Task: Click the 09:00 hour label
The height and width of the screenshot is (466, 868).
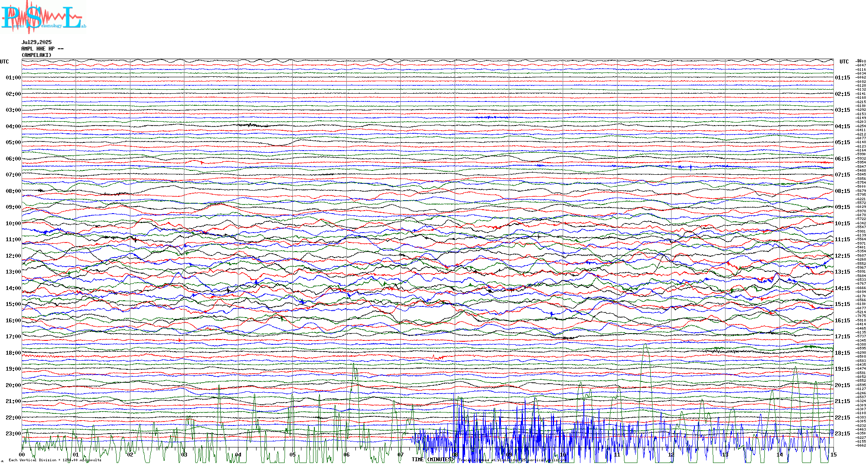Action: coord(13,207)
